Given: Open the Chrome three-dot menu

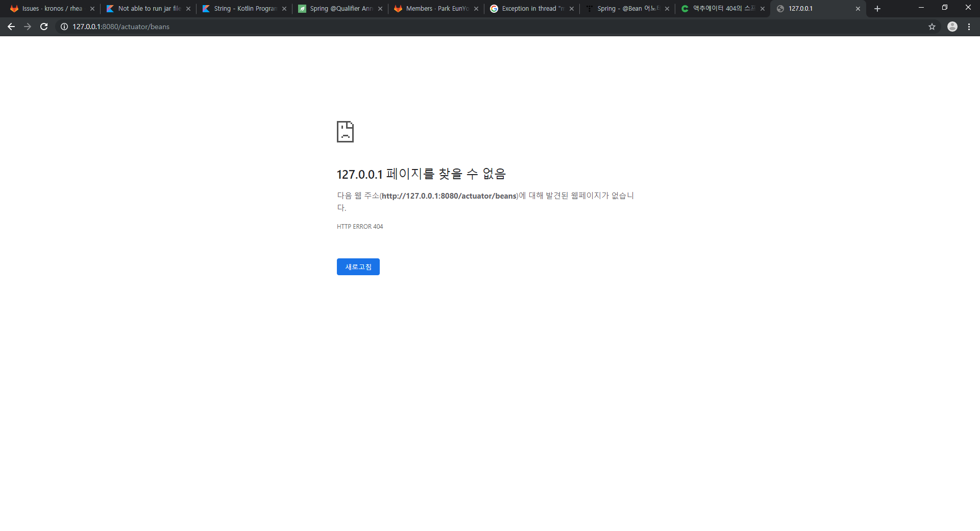Looking at the screenshot, I should [x=969, y=27].
